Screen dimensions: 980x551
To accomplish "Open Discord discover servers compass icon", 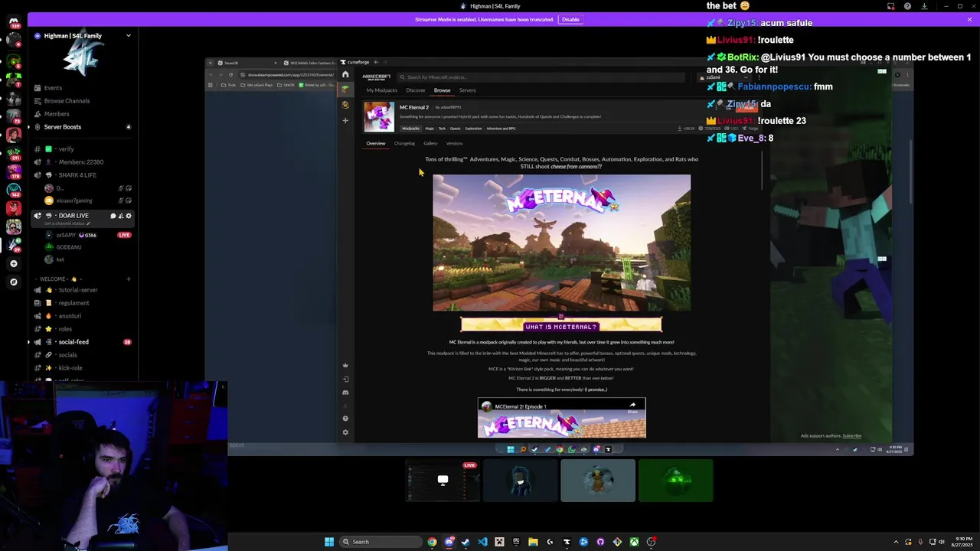I will [13, 282].
